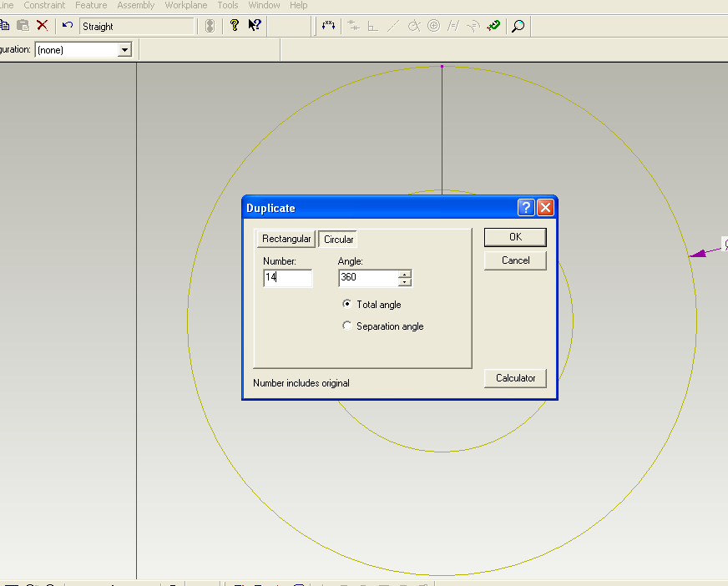The image size is (728, 586).
Task: Open Help yellow question mark icon
Action: [x=235, y=25]
